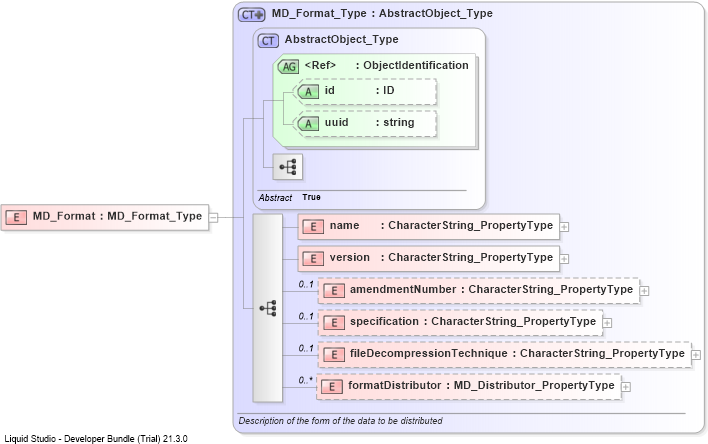Click the sequence compositor icon for MD_Format_Type
This screenshot has width=708, height=444.
268,308
